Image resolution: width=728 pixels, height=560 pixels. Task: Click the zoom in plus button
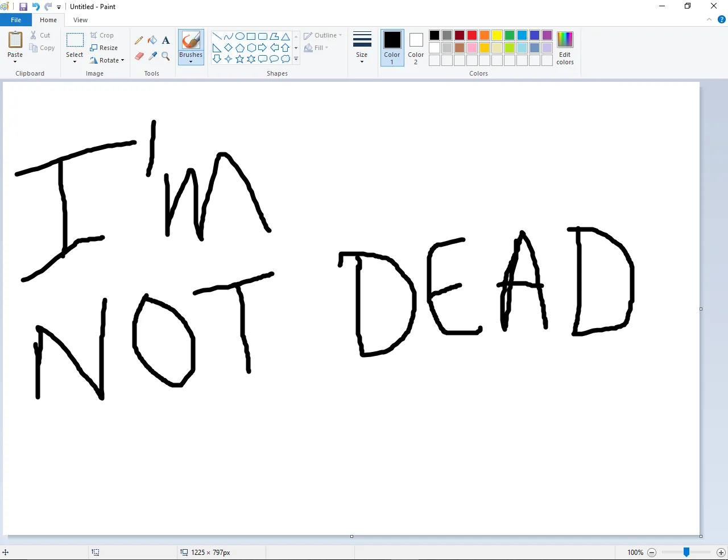(x=721, y=553)
